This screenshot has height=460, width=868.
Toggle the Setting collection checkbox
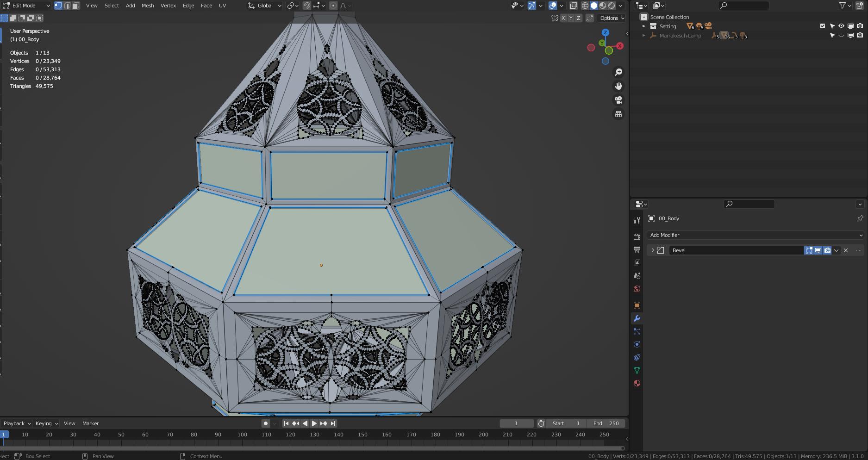click(823, 26)
